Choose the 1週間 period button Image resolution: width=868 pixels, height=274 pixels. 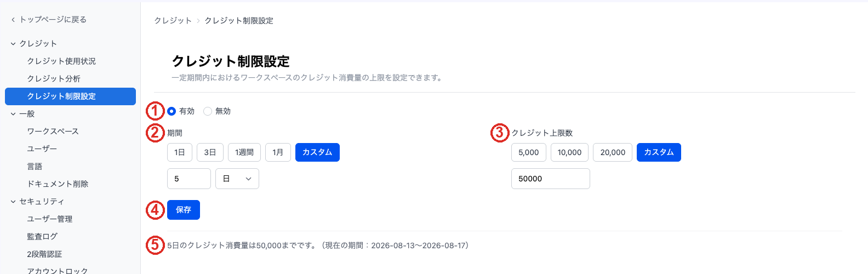244,152
